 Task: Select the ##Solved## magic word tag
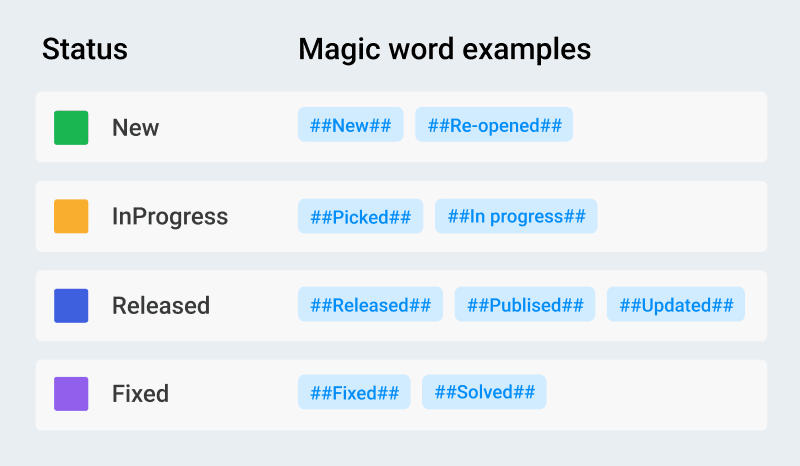coord(484,393)
